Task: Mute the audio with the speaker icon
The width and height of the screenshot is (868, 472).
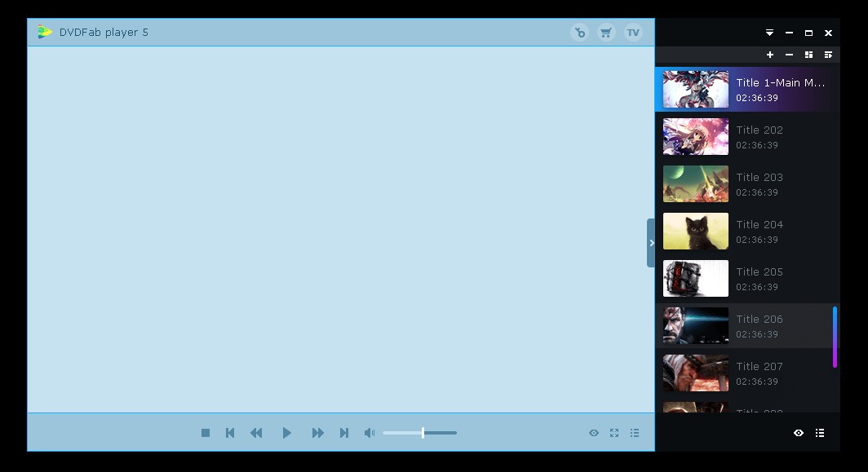Action: (x=370, y=433)
